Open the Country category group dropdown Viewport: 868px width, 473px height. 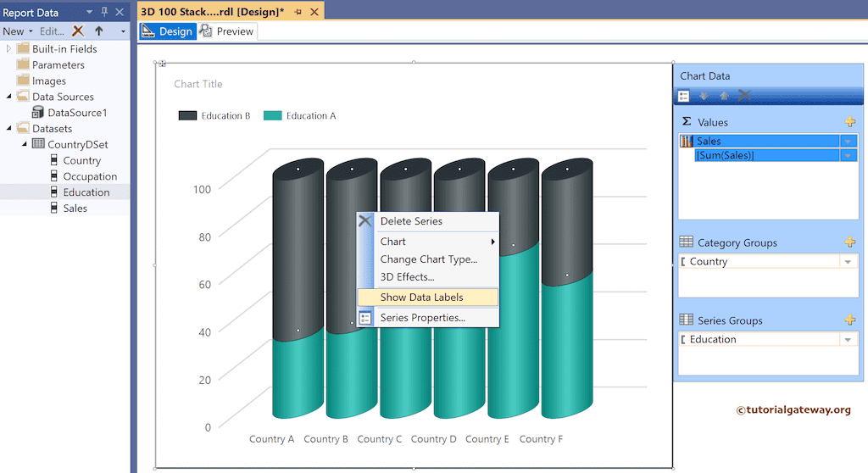tap(848, 262)
